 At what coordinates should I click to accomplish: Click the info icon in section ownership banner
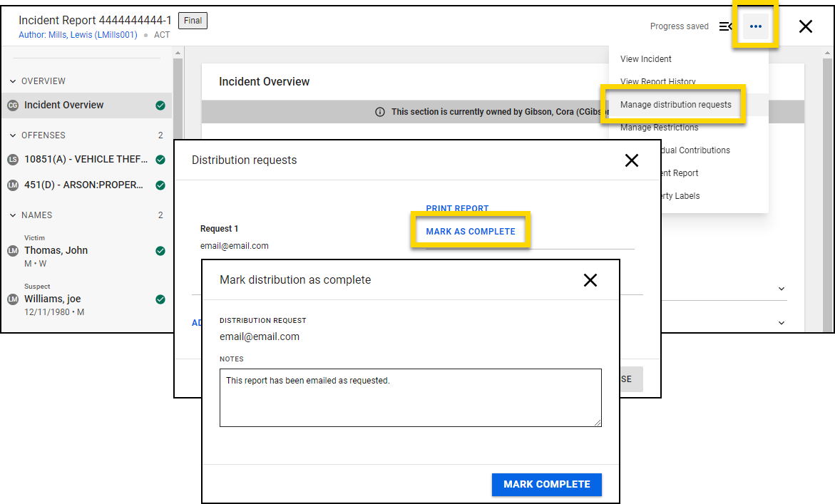pos(379,112)
